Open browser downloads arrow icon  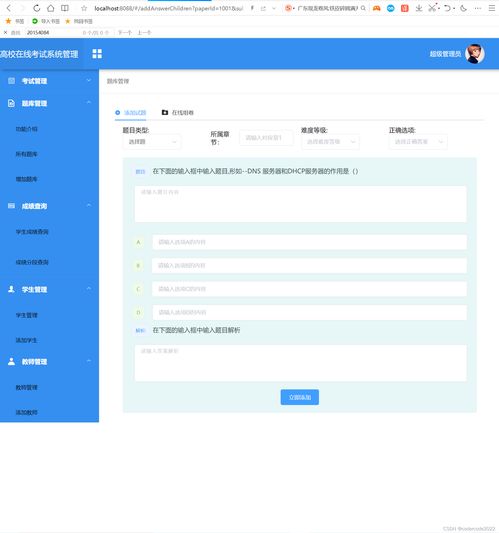point(419,8)
